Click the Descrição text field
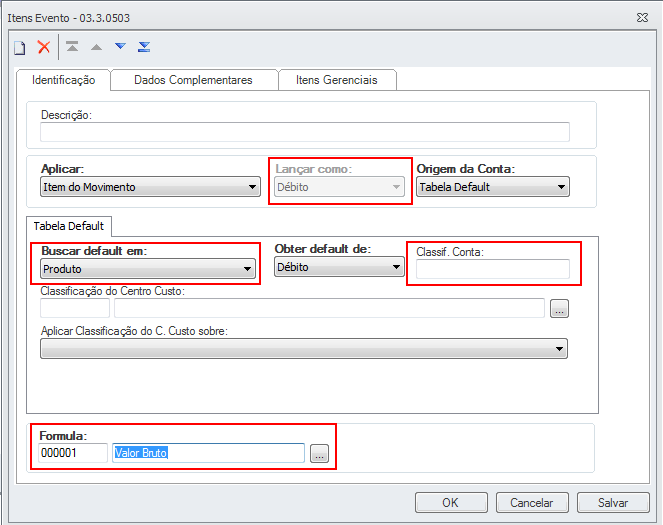Viewport: 663px width, 525px height. point(305,132)
